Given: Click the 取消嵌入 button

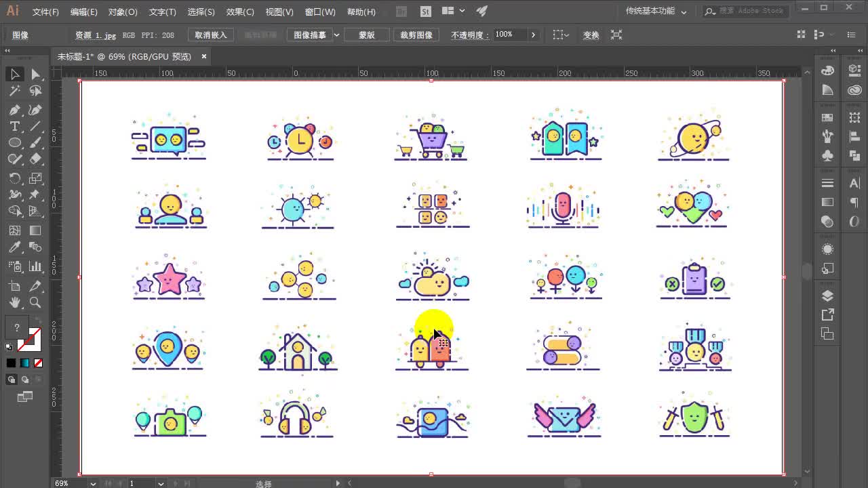Looking at the screenshot, I should pyautogui.click(x=211, y=35).
